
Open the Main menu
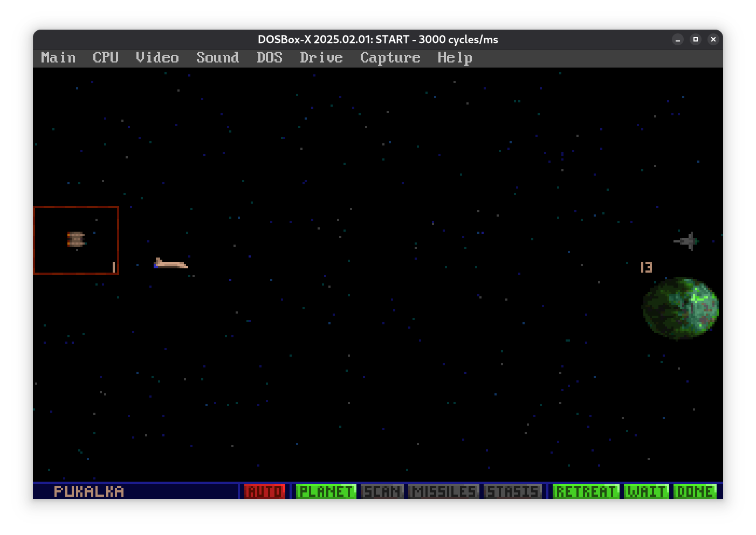[x=58, y=58]
